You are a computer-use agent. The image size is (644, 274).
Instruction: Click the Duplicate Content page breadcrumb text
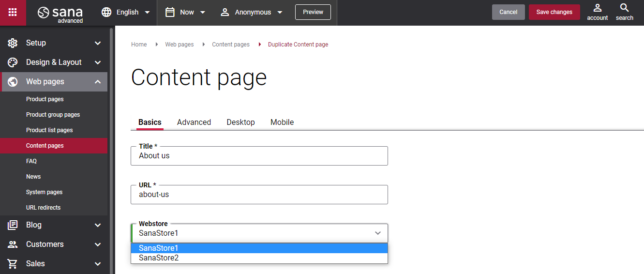coord(298,45)
